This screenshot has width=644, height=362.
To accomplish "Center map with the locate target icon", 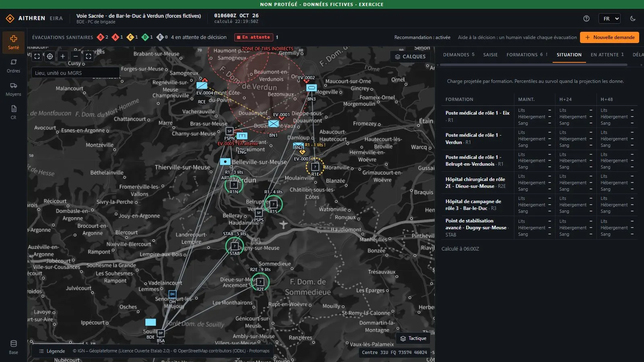I will click(50, 57).
